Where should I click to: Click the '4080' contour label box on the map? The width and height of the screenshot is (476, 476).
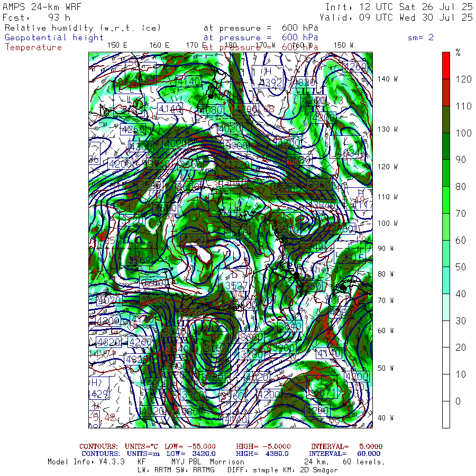[x=211, y=109]
